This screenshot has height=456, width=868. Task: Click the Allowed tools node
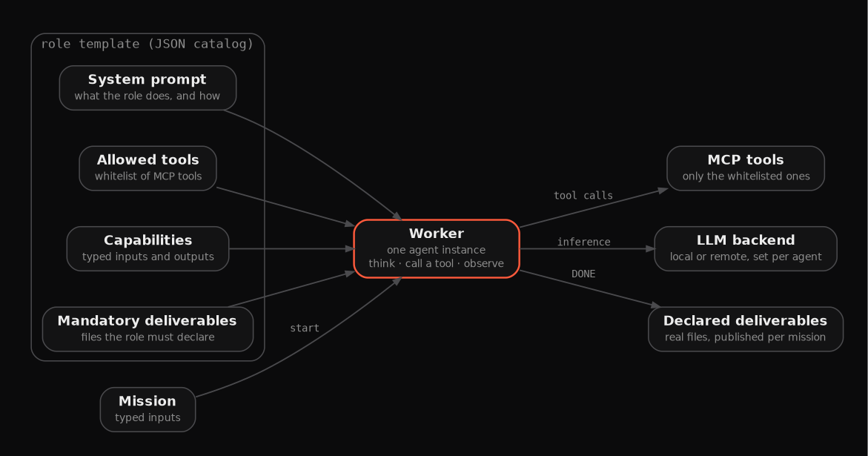point(148,168)
